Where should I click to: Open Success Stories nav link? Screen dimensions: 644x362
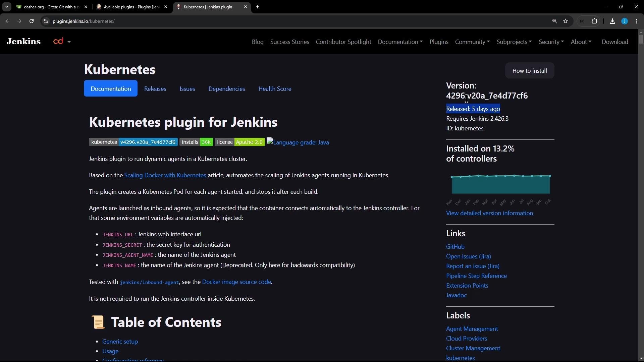pos(290,42)
